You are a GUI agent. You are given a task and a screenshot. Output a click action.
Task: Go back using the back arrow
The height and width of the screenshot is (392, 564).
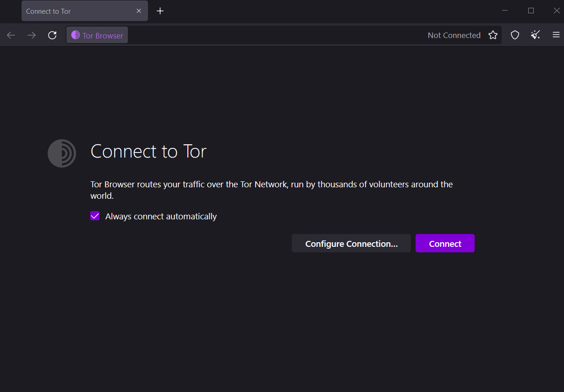[x=11, y=35]
